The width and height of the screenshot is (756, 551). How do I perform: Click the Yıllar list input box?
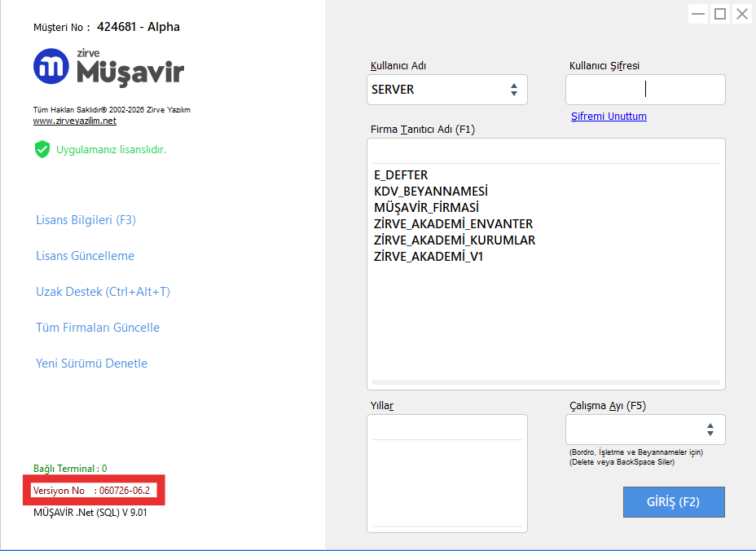[x=447, y=429]
